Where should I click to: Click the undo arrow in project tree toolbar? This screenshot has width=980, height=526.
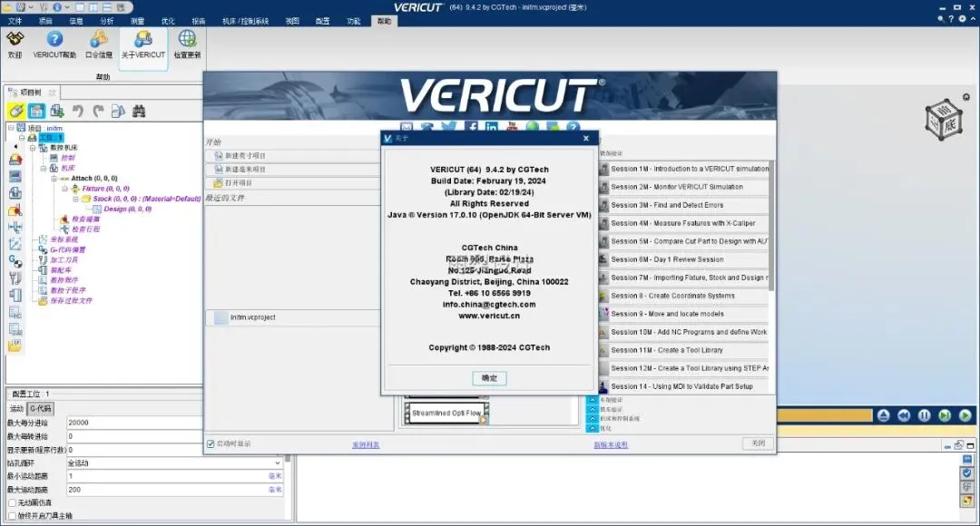(x=77, y=112)
